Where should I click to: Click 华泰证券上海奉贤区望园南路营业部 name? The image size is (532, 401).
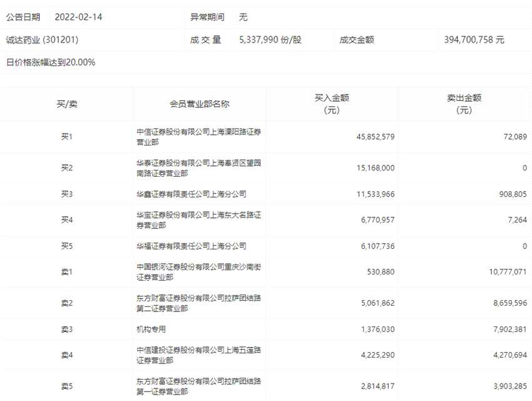click(199, 168)
